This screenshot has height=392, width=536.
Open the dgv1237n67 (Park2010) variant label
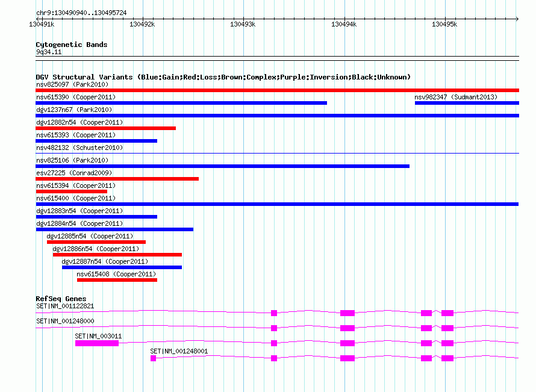pos(74,110)
